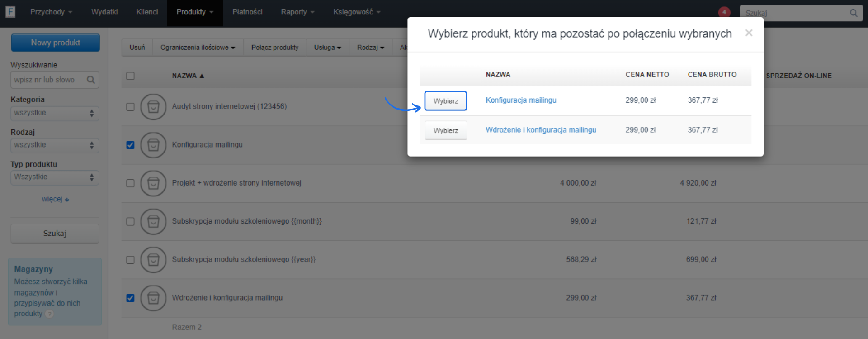The width and height of the screenshot is (868, 339).
Task: Check the Audyt strony internetowej checkbox
Action: pyautogui.click(x=130, y=107)
